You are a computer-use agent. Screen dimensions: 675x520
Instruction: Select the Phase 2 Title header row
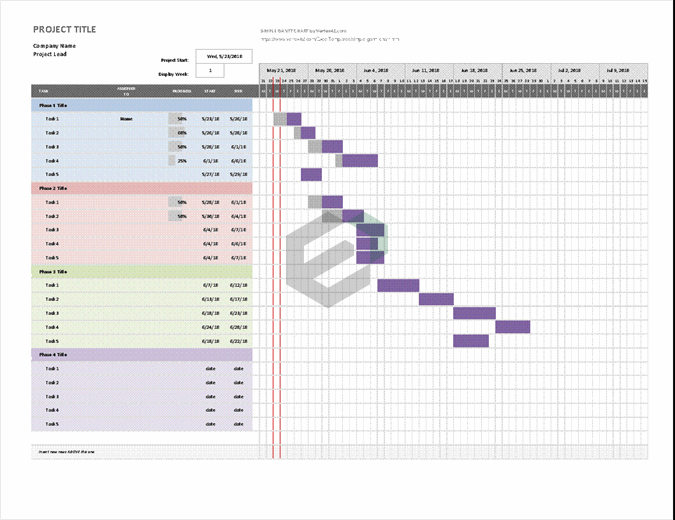tap(142, 188)
